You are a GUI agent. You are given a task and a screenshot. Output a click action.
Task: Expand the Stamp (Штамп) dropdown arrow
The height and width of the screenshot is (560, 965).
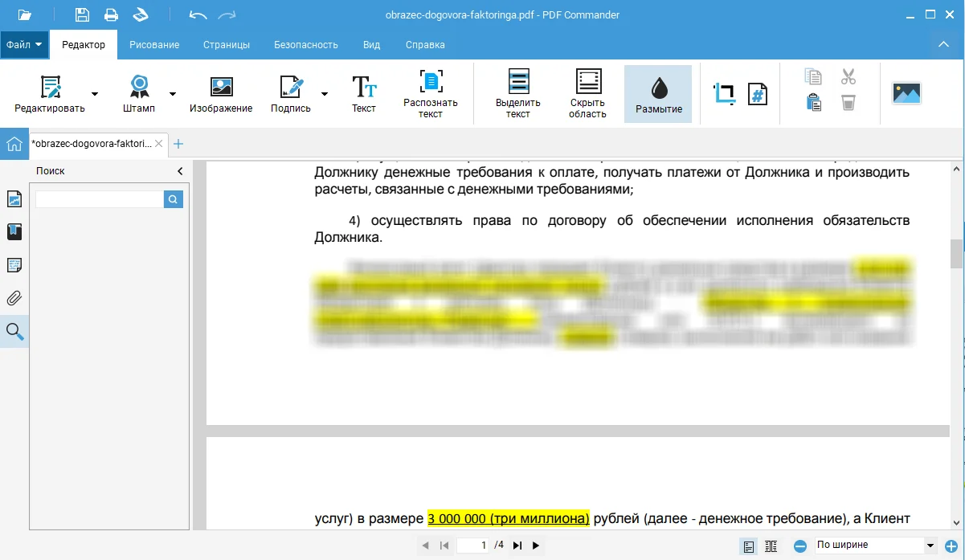[x=172, y=93]
